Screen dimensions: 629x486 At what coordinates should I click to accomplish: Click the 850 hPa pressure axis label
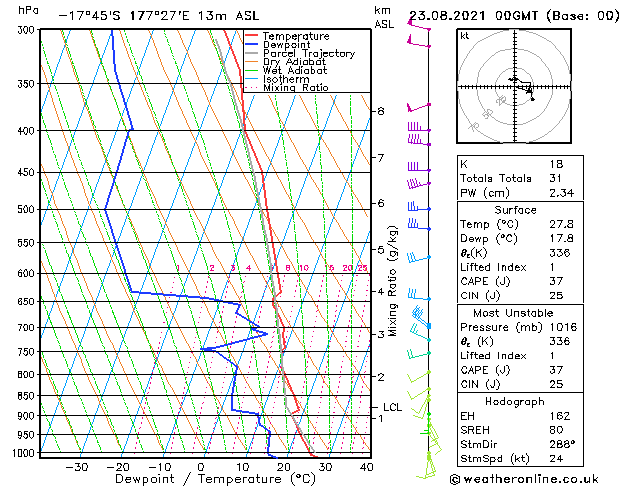26,396
